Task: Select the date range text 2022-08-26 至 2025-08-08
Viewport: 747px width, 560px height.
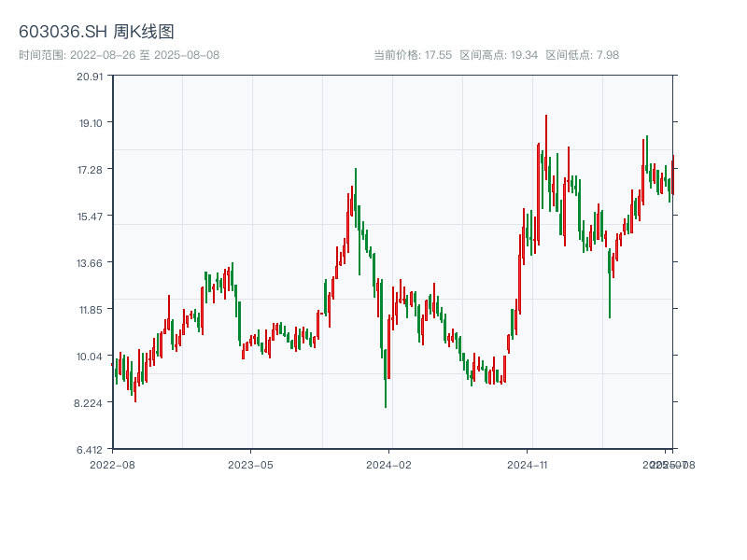Action: click(145, 55)
